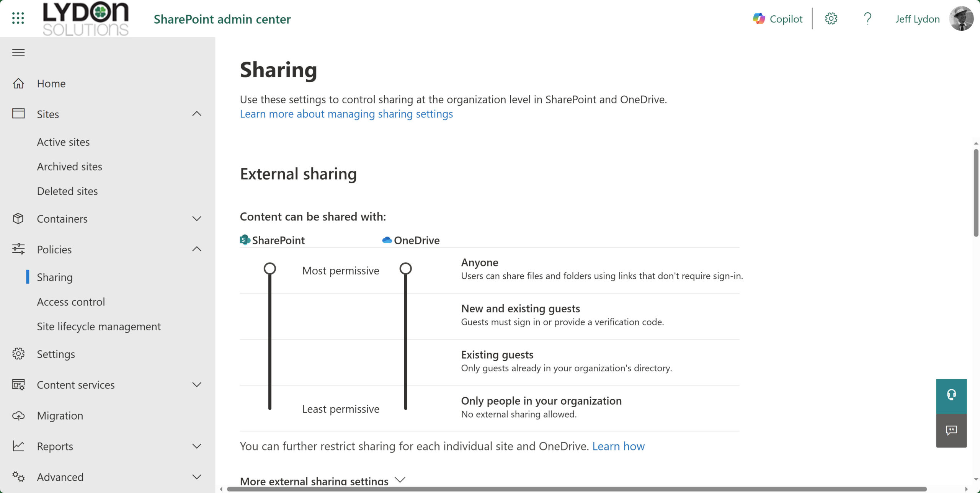This screenshot has width=980, height=493.
Task: Click 'Content can be shared with:' text
Action: (313, 217)
